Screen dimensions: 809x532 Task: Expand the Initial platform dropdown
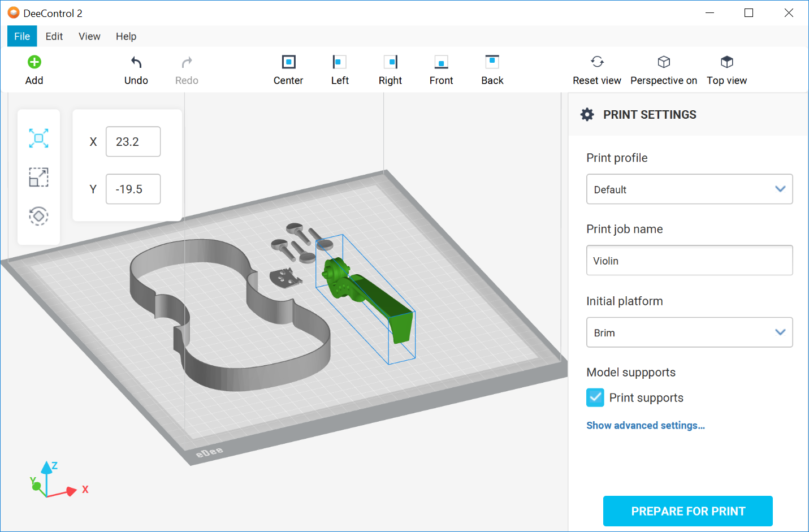[689, 332]
